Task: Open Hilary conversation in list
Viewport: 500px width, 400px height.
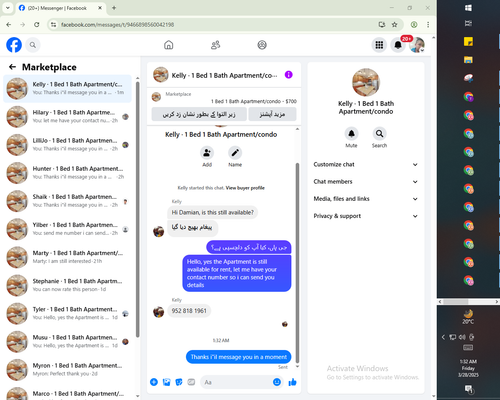Action: click(x=67, y=116)
